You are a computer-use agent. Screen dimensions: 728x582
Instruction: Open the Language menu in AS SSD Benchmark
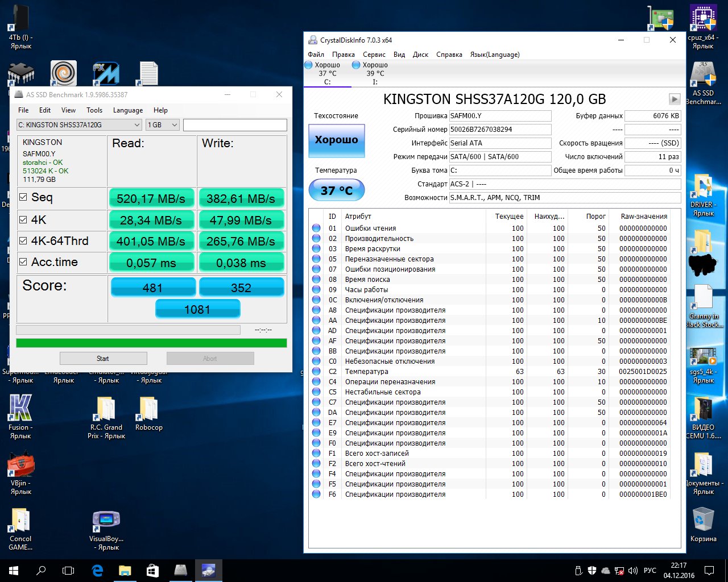128,110
